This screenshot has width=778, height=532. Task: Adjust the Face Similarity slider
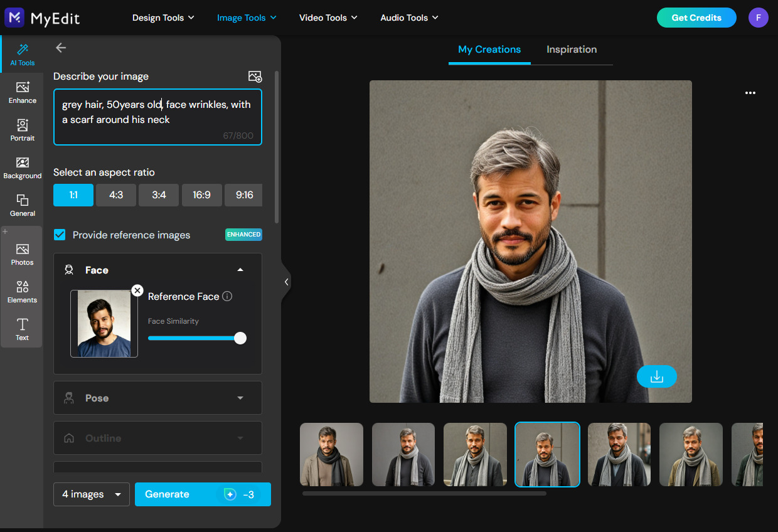240,338
